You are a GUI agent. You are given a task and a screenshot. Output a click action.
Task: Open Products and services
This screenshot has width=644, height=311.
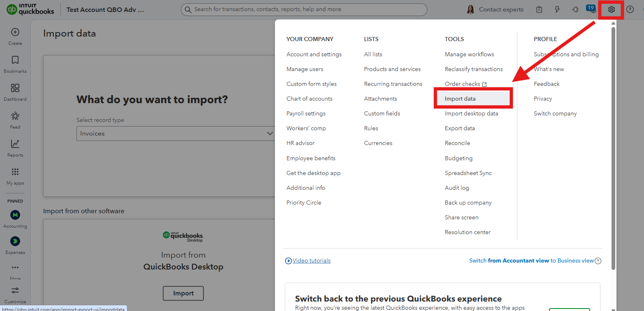pyautogui.click(x=392, y=69)
